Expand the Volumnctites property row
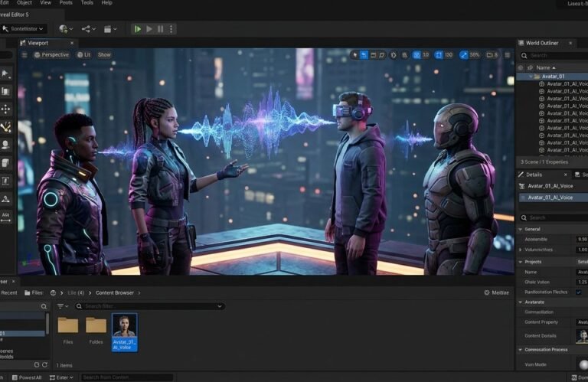Viewport: 588px width, 382px height. (521, 250)
